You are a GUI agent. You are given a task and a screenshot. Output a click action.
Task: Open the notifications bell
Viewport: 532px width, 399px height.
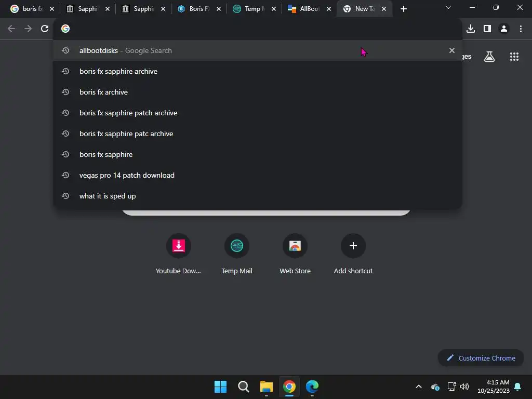(518, 387)
